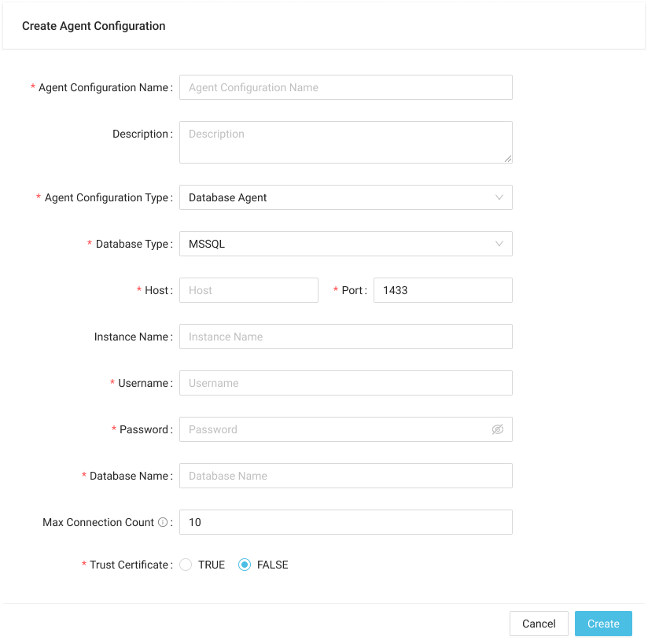The image size is (648, 644).
Task: Click the Port field showing 1433
Action: click(442, 290)
